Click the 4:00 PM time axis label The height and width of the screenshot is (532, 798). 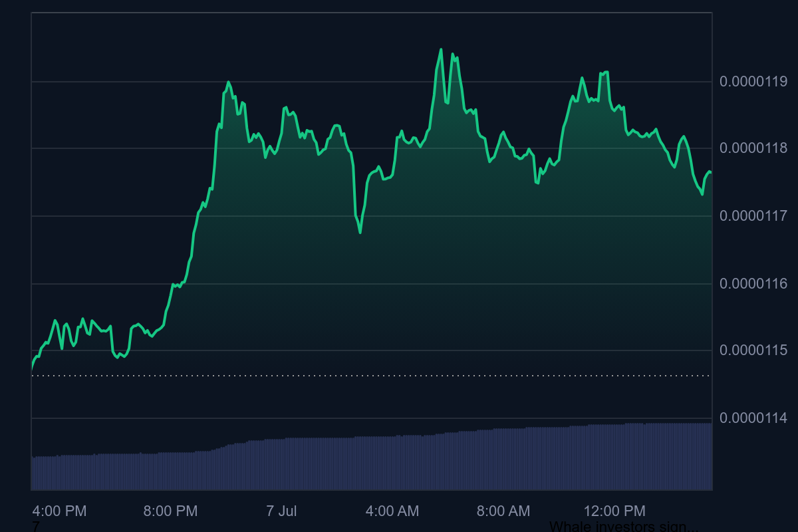tap(60, 511)
